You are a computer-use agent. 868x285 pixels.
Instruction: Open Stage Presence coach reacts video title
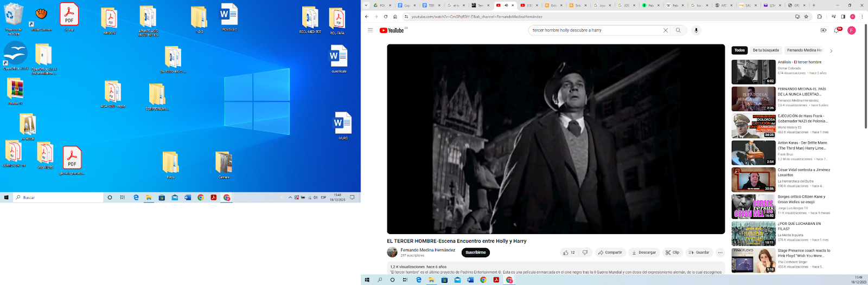[804, 253]
